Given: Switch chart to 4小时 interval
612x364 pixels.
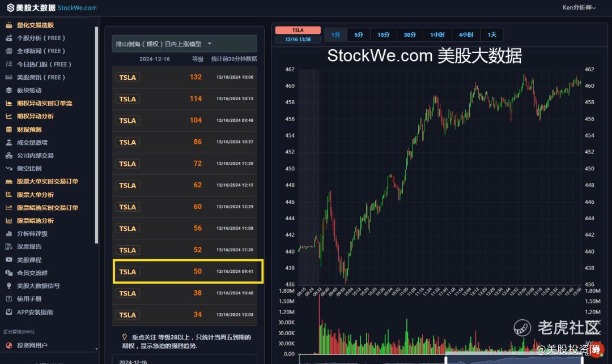Looking at the screenshot, I should pos(466,35).
